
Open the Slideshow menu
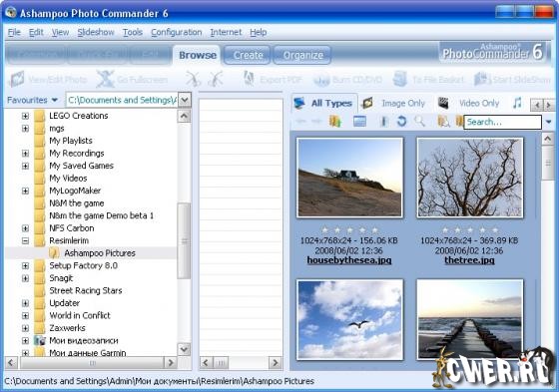(x=96, y=32)
